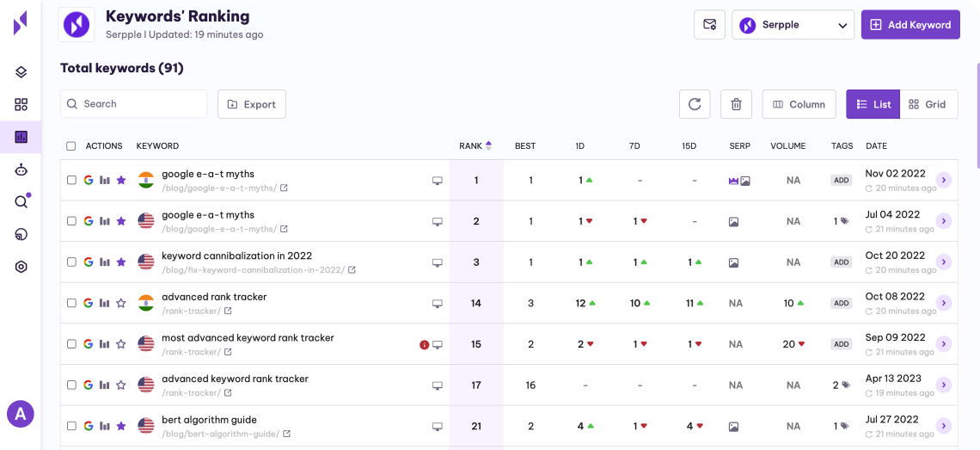Open the Column settings button

pyautogui.click(x=799, y=104)
